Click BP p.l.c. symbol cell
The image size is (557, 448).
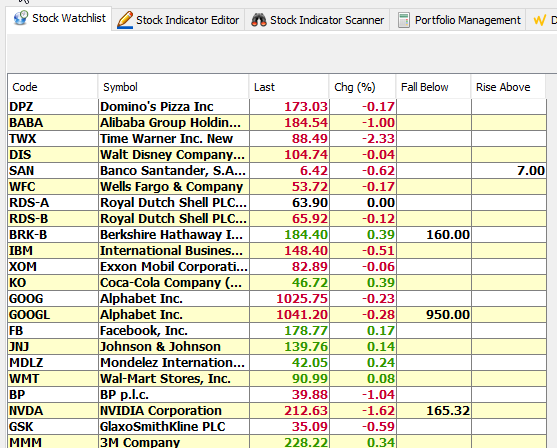(174, 394)
